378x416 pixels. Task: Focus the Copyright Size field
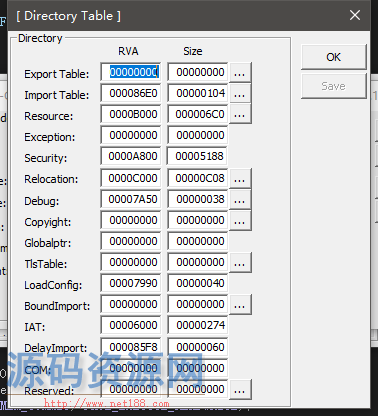click(x=197, y=220)
